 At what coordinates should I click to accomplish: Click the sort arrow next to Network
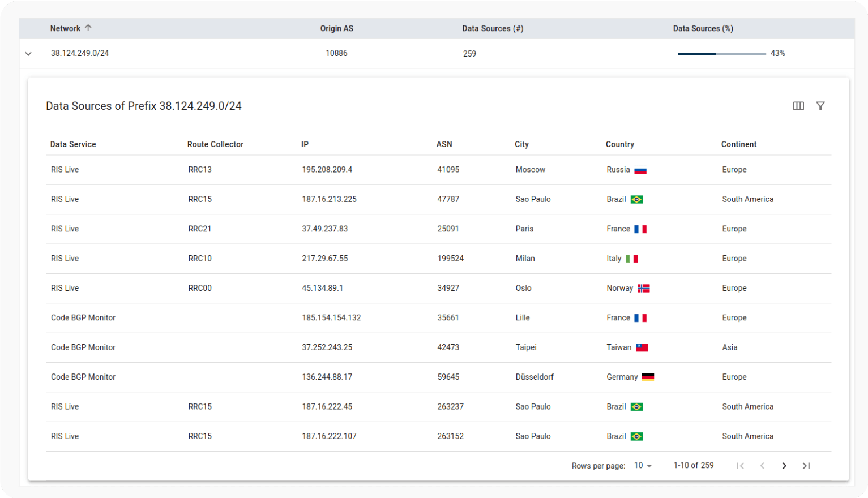point(88,28)
